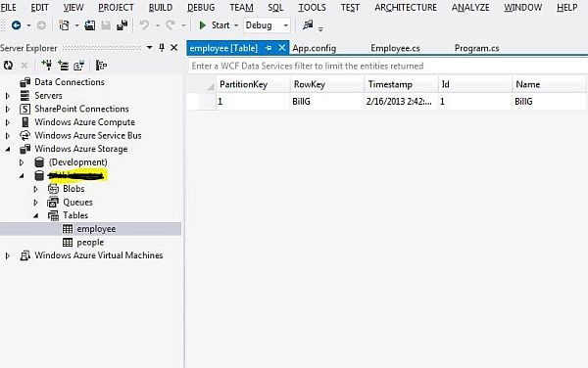Click the green Start debugging play icon
588x368 pixels.
(203, 25)
